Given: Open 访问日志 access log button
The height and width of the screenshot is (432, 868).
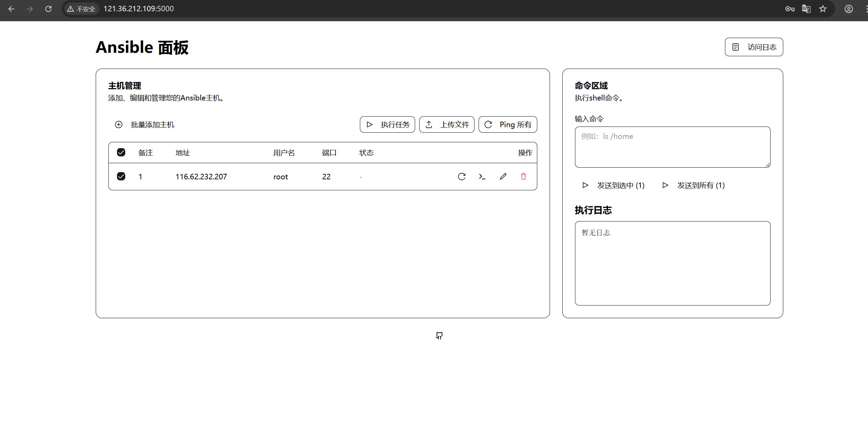Looking at the screenshot, I should [x=754, y=47].
